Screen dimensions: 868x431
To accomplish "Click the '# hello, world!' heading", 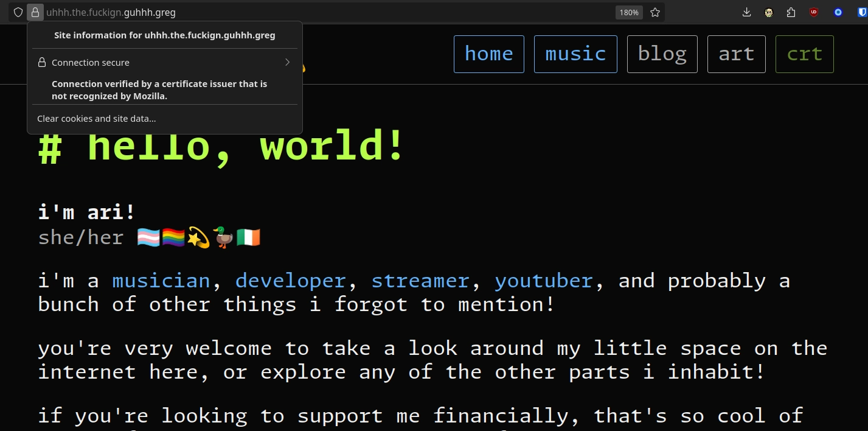I will tap(221, 147).
